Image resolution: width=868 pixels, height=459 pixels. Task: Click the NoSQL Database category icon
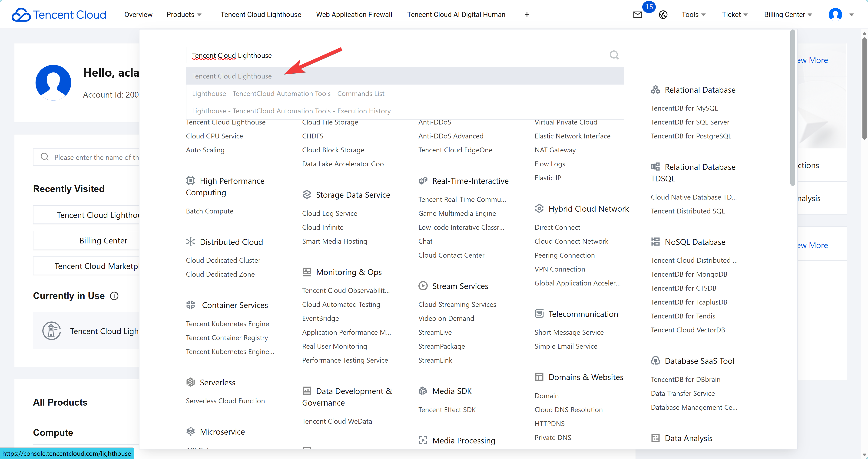pos(655,242)
